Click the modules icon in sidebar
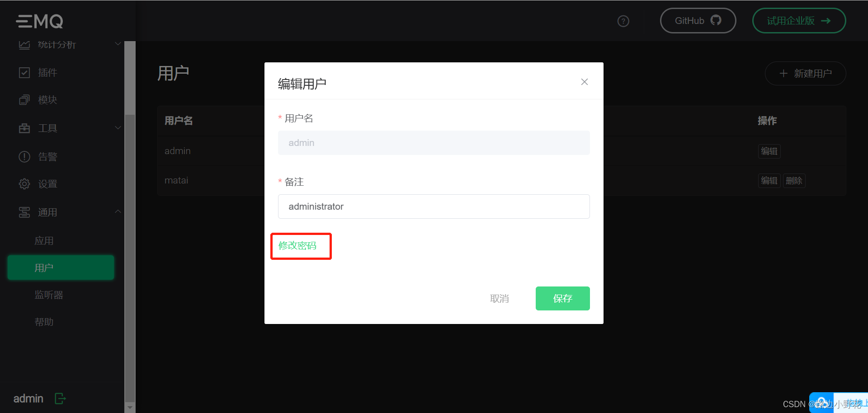868x413 pixels. (x=24, y=100)
